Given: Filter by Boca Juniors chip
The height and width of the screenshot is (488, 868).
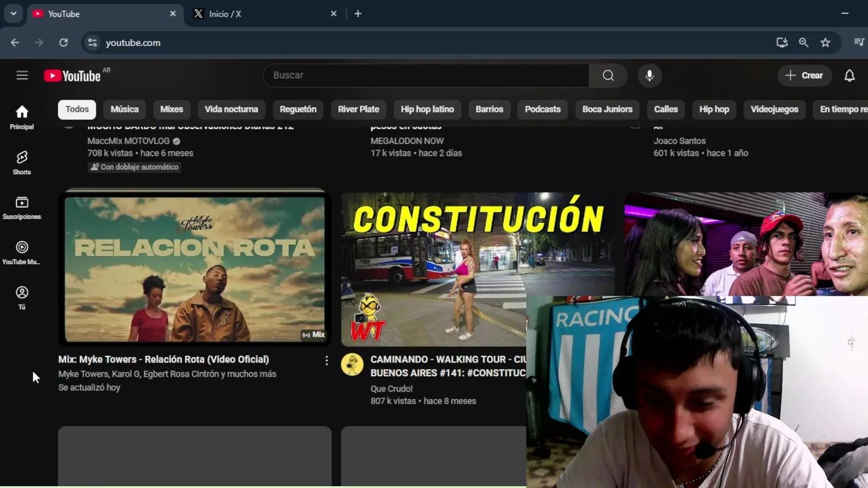Looking at the screenshot, I should pyautogui.click(x=608, y=109).
